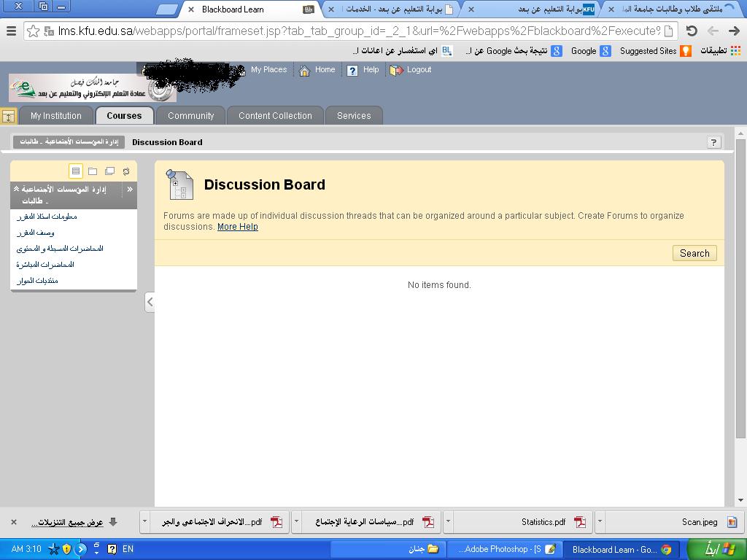
Task: Open معلومات استاذ المقرر link
Action: [x=47, y=217]
